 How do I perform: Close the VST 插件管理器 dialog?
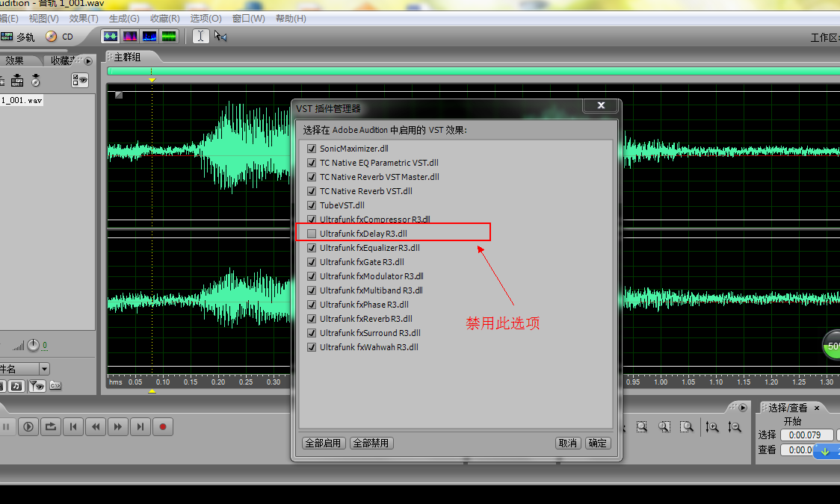click(x=601, y=105)
